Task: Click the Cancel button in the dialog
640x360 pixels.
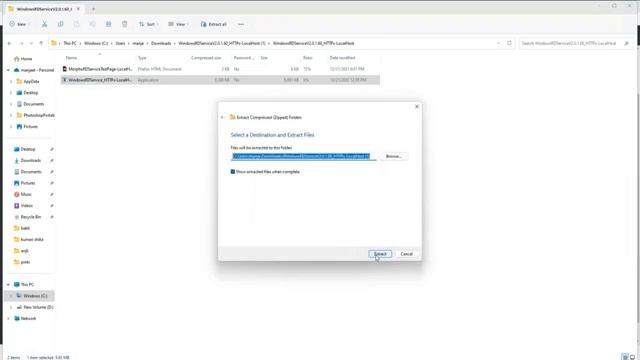Action: click(407, 254)
